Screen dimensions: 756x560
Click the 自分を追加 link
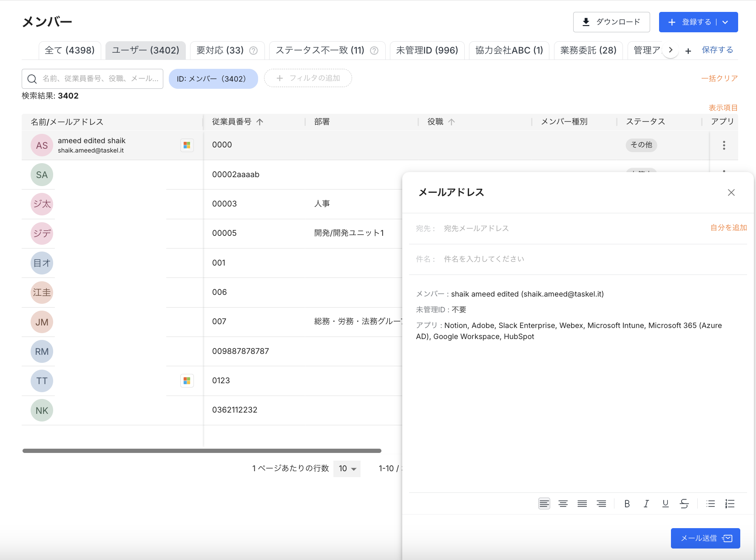[x=728, y=228]
